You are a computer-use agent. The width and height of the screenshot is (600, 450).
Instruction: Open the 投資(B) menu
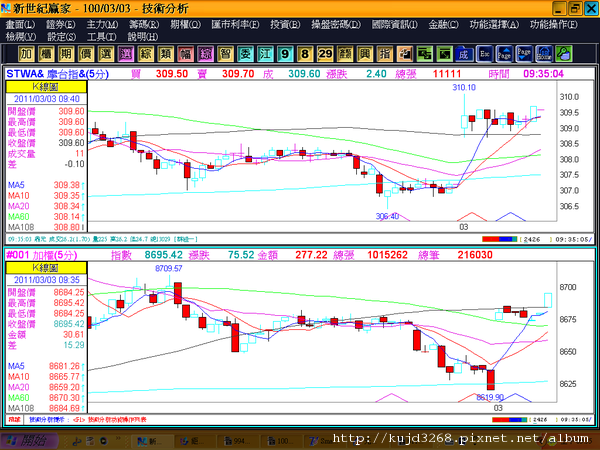[285, 24]
